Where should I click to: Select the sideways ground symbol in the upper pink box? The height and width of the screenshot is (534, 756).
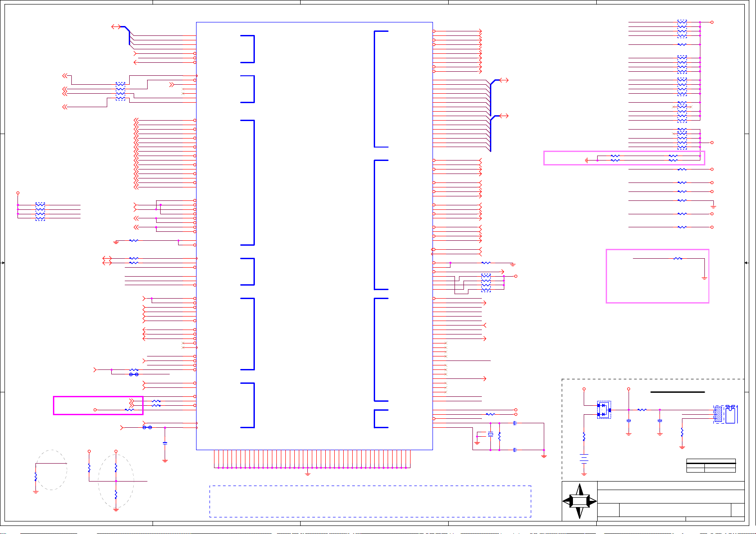click(x=587, y=160)
